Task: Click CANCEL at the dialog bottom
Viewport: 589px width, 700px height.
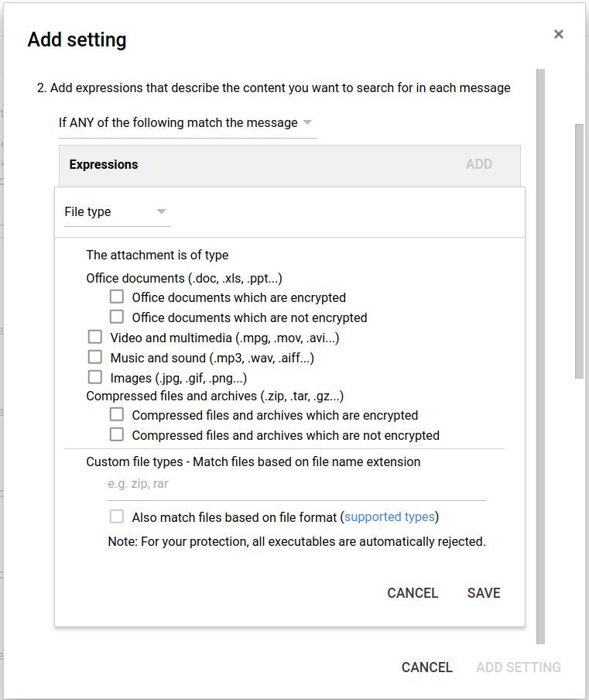Action: (x=426, y=667)
